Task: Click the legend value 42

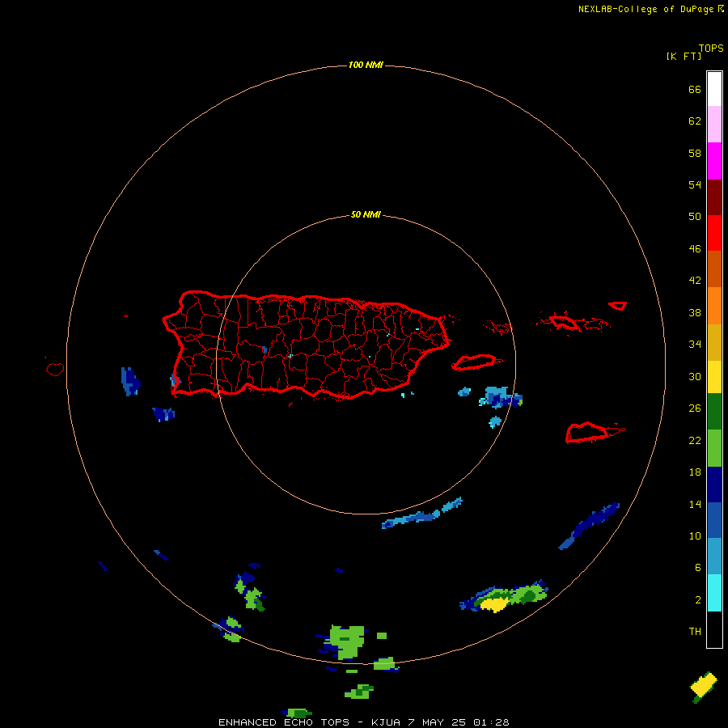Action: point(695,281)
